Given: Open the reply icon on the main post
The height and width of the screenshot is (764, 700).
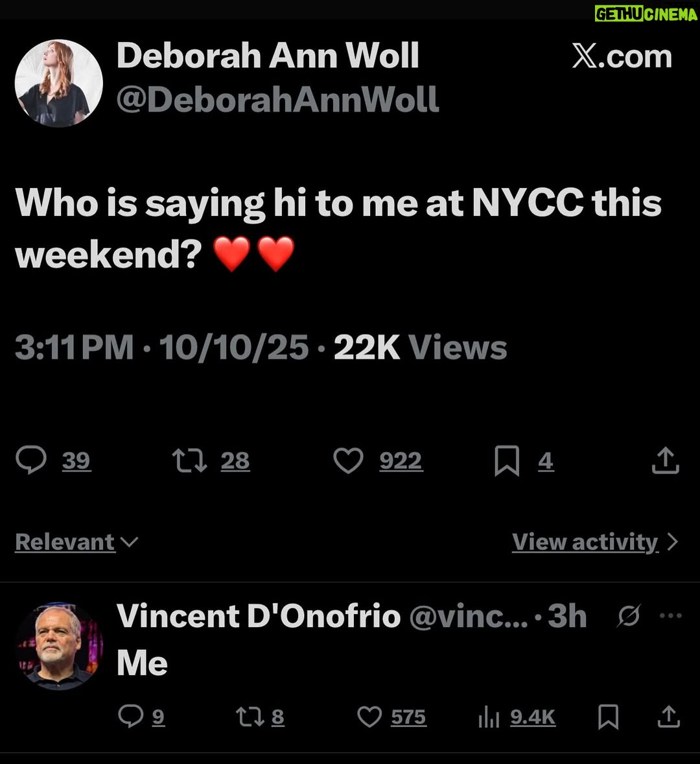Looking at the screenshot, I should pyautogui.click(x=31, y=460).
